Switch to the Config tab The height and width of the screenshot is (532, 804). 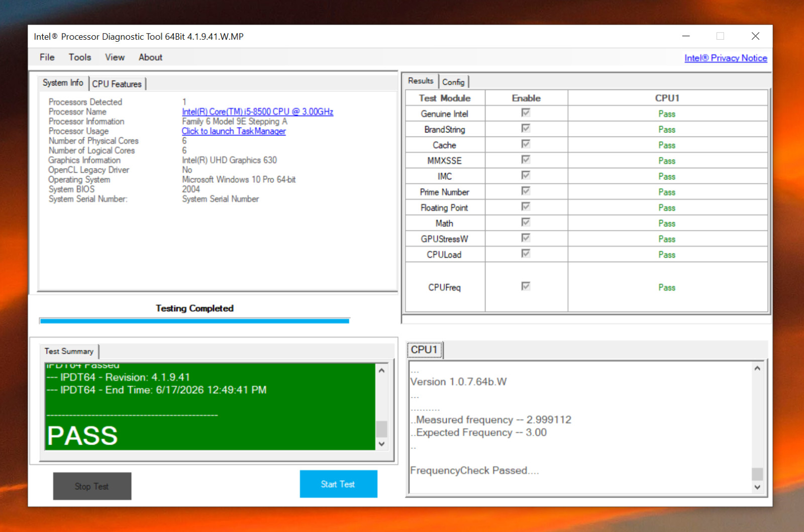(x=453, y=82)
